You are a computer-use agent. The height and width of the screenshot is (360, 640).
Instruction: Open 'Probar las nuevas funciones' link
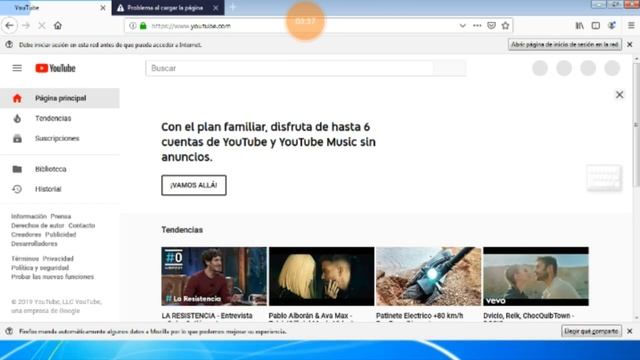[52, 277]
